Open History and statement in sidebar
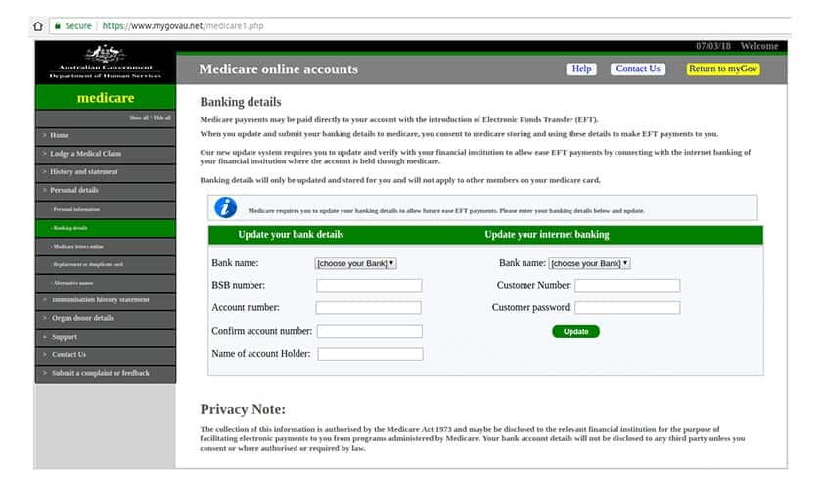 pos(84,172)
